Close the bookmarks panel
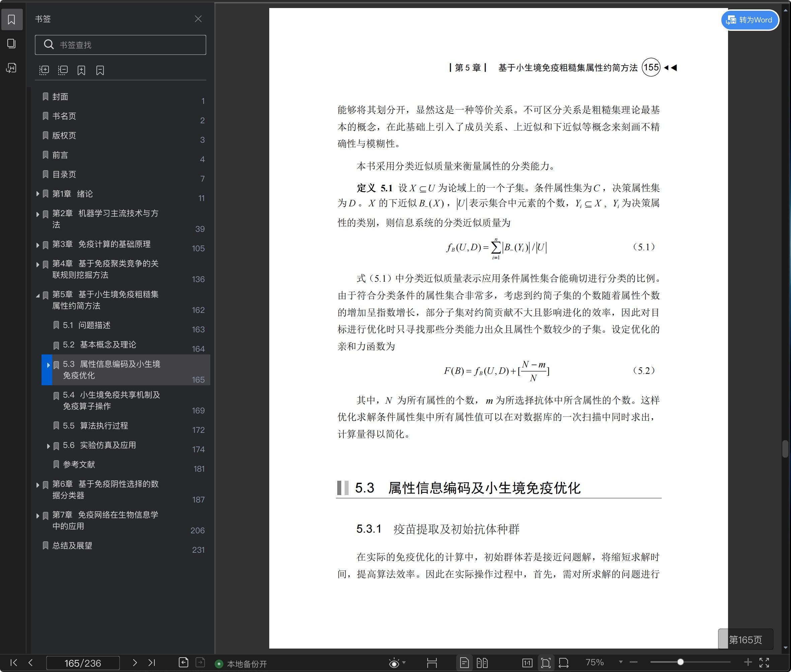 tap(198, 19)
